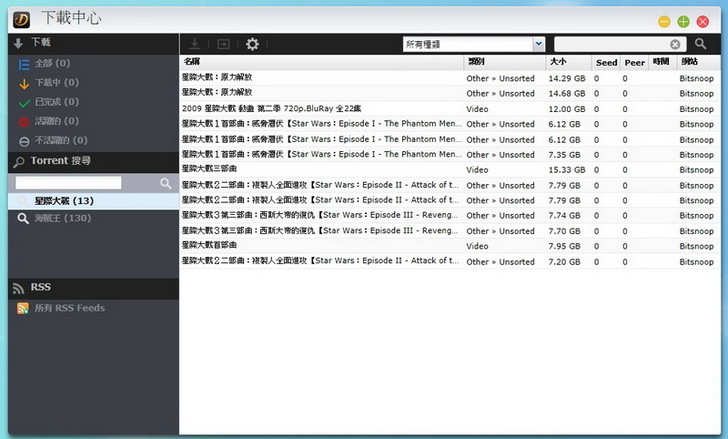Click the Download Center app logo
The height and width of the screenshot is (439, 728).
(x=17, y=18)
